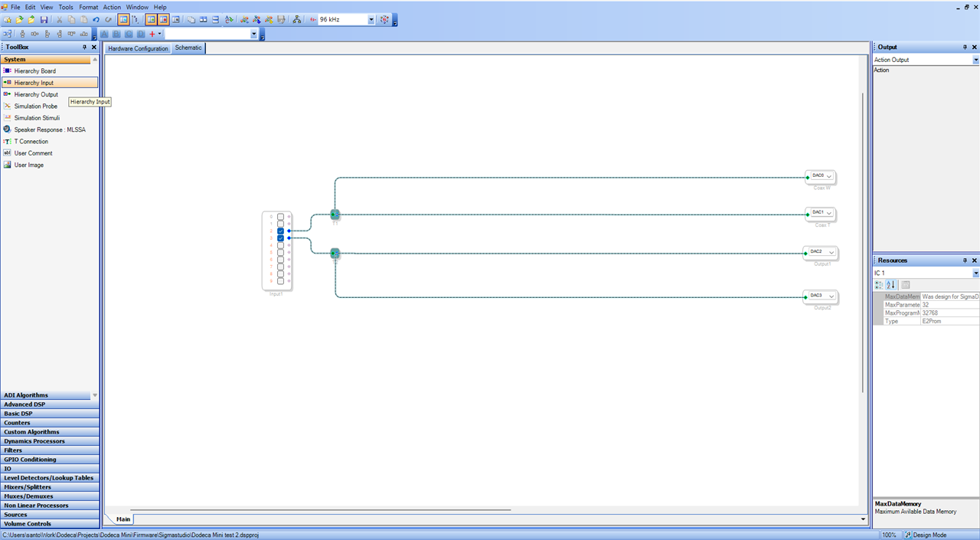Open the DAC1 output dropdown
Screen dimensions: 980x540
click(x=829, y=213)
